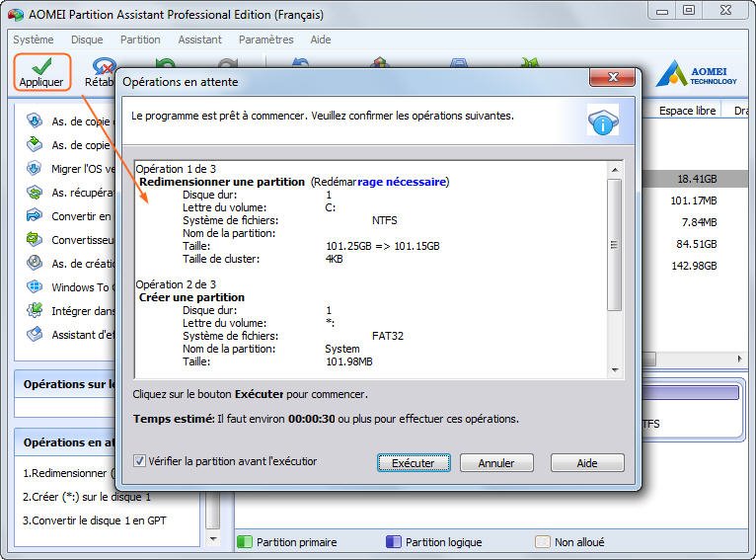Image resolution: width=756 pixels, height=560 pixels.
Task: Close the Opérations en attente dialog
Action: point(612,77)
